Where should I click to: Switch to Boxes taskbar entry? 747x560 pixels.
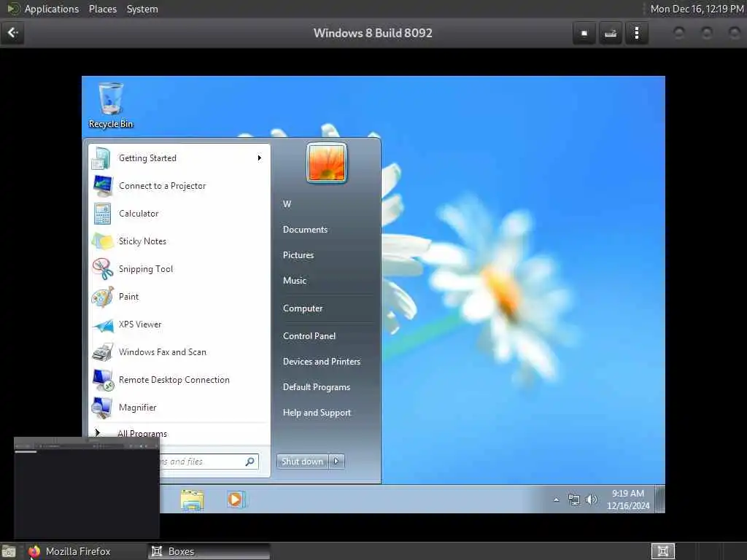pyautogui.click(x=209, y=551)
